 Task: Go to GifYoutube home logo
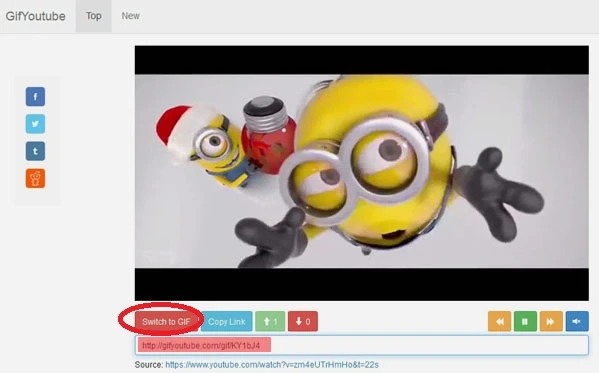[x=35, y=16]
